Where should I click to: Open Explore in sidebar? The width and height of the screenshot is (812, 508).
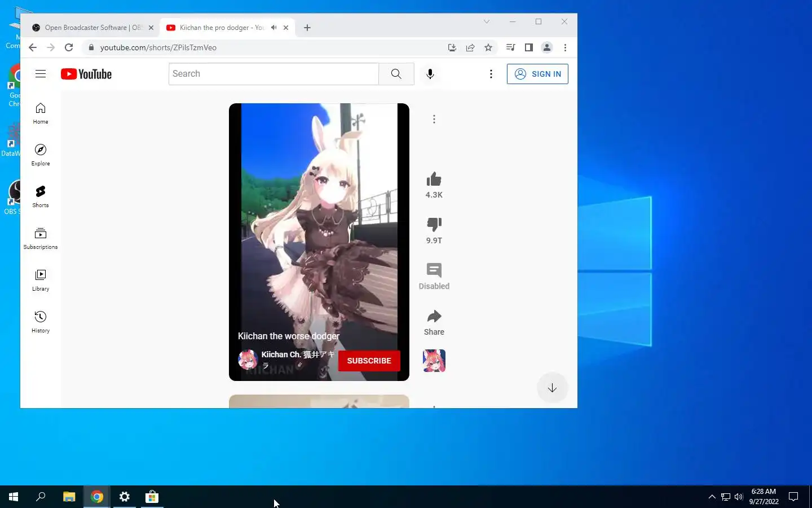[41, 155]
